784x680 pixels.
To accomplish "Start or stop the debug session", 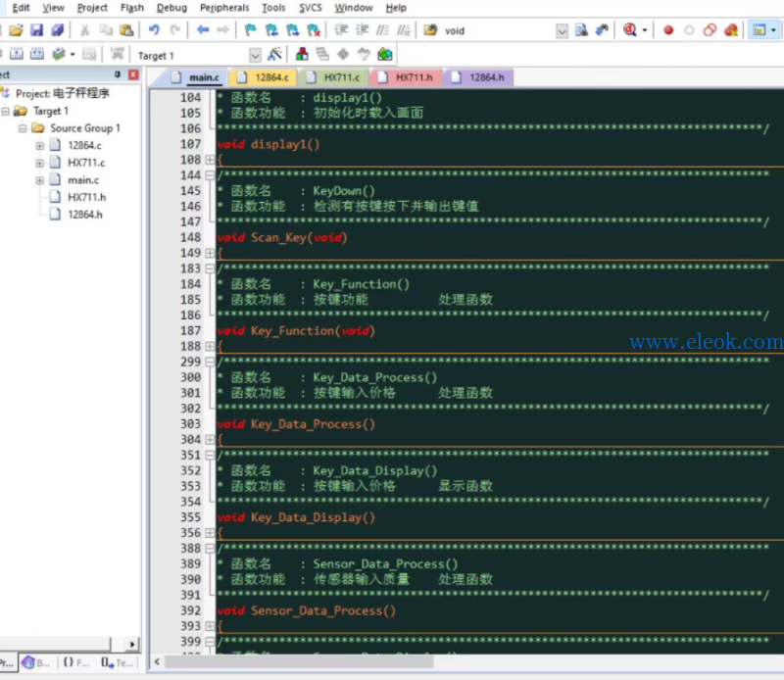I will pyautogui.click(x=629, y=30).
